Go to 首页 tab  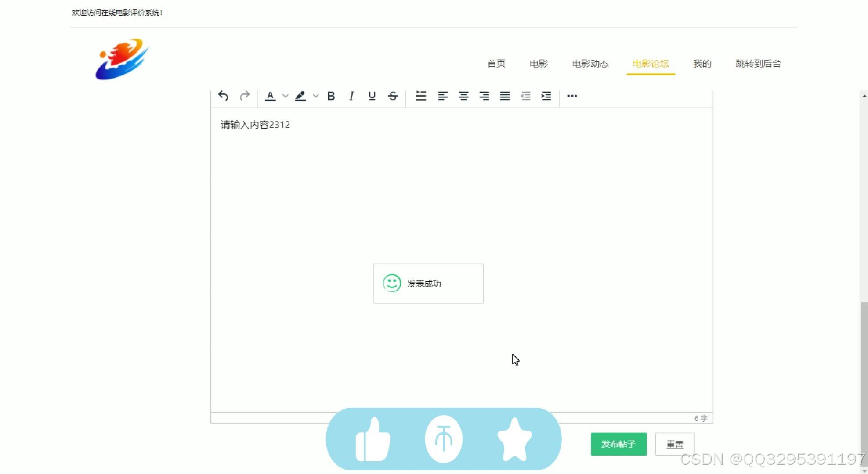point(496,64)
